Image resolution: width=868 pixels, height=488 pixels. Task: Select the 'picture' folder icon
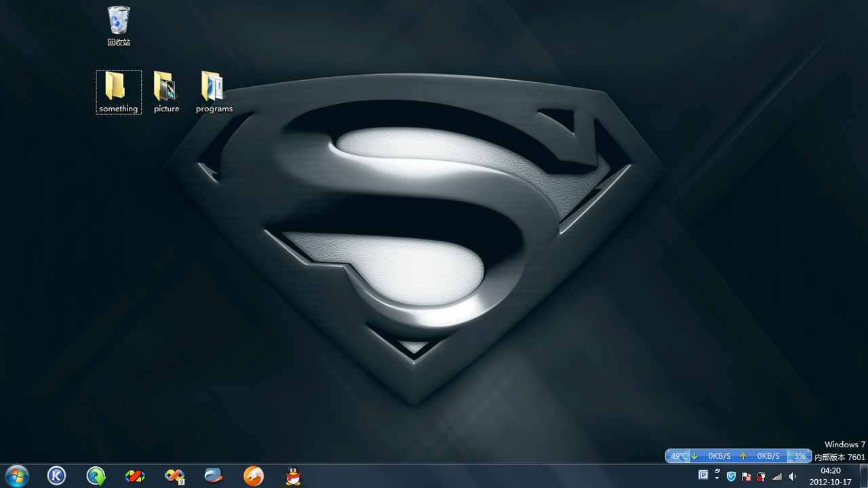pyautogui.click(x=166, y=92)
